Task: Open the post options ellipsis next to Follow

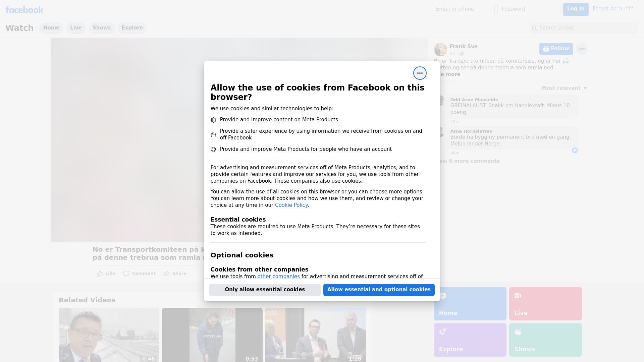Action: coord(582,49)
